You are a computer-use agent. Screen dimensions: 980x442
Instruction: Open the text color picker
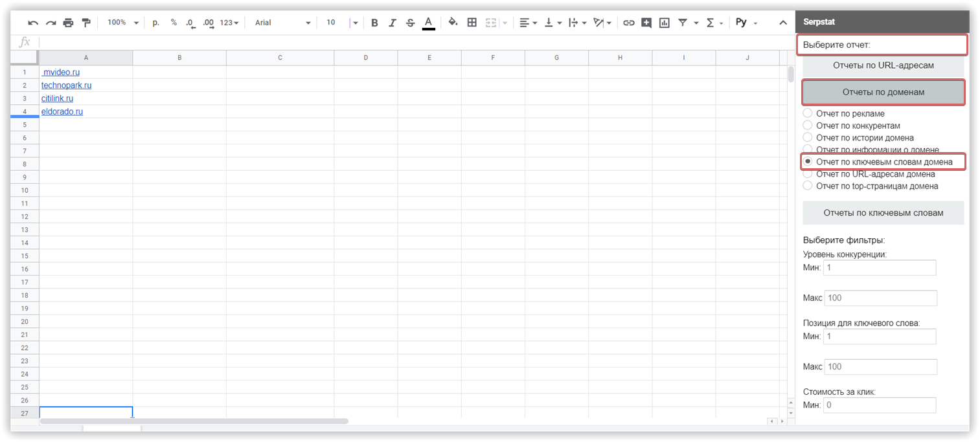(428, 23)
